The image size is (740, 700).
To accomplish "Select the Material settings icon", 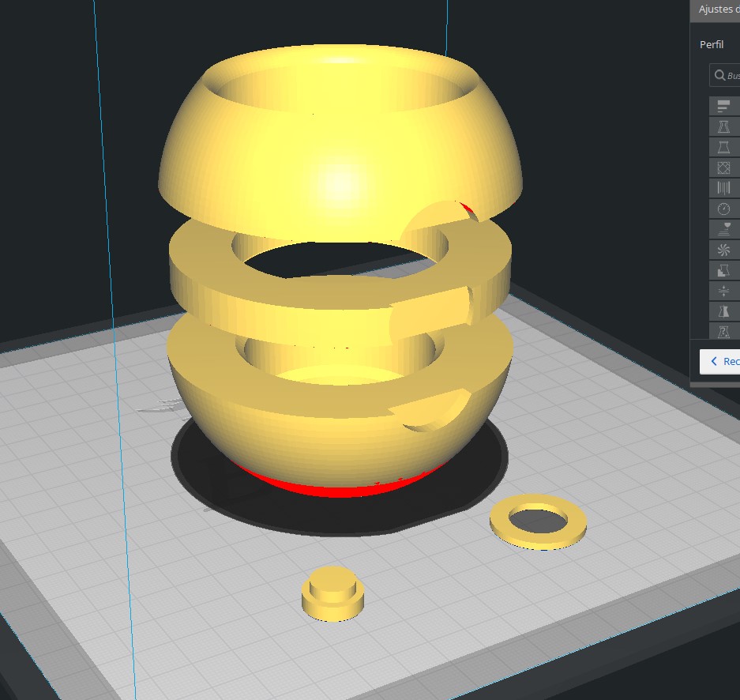I will pos(723,187).
